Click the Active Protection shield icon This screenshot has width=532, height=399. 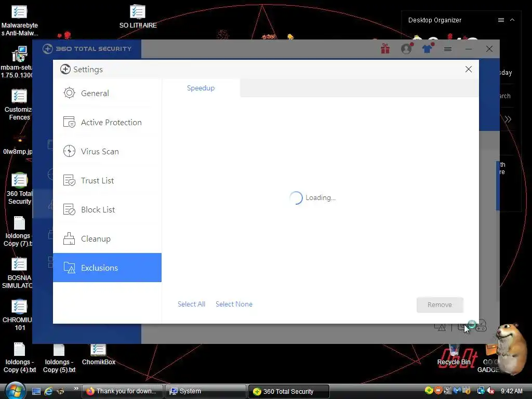coord(69,122)
